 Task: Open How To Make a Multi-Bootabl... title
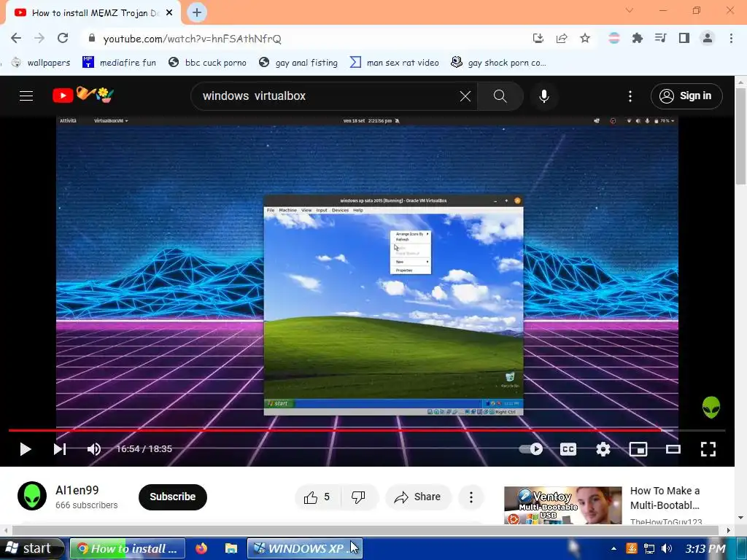tap(665, 497)
